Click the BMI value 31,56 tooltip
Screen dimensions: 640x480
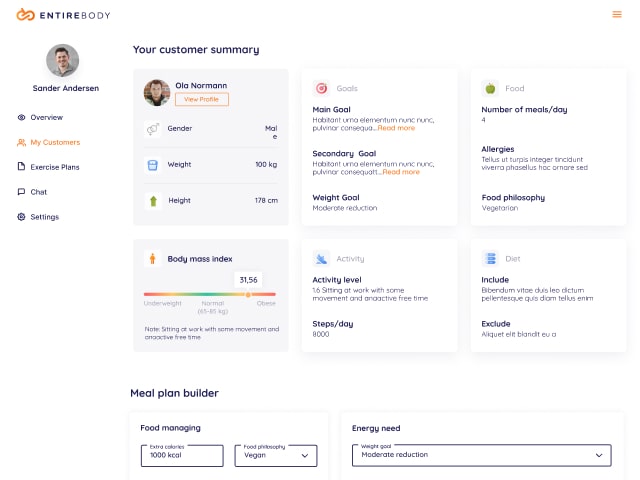tap(248, 280)
